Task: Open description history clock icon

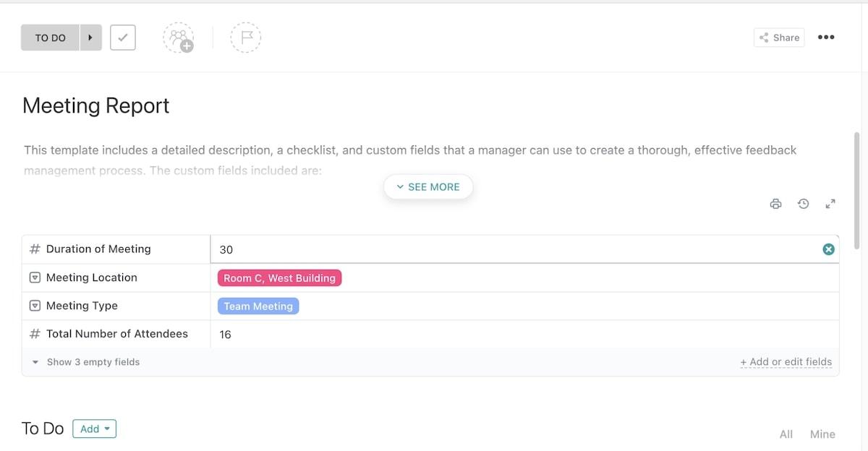Action: 803,204
